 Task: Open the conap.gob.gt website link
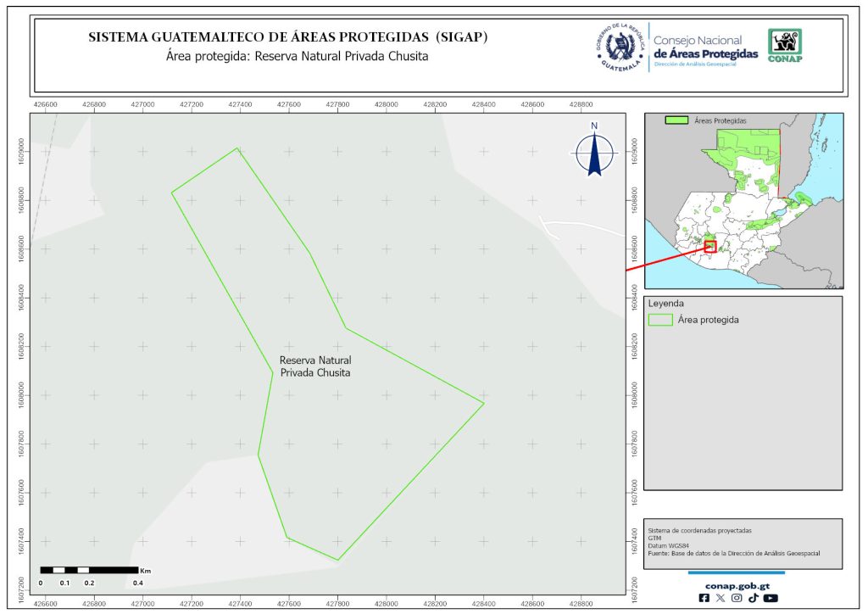(x=736, y=584)
